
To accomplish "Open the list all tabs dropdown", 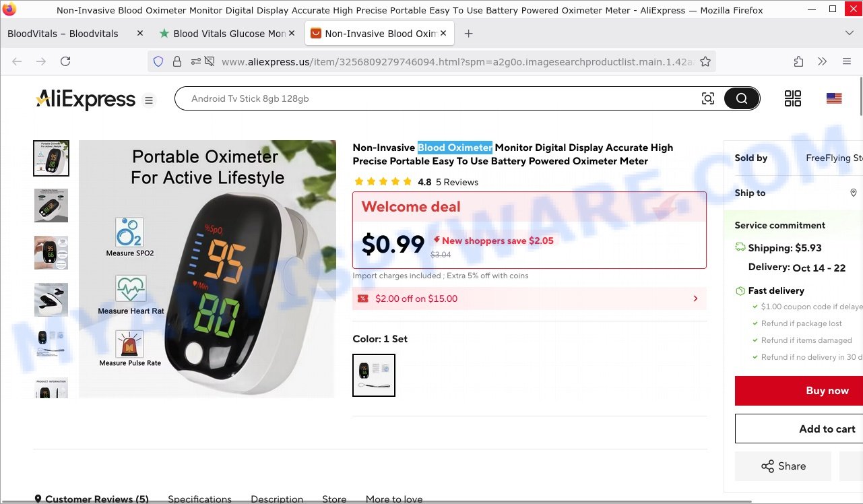I will pos(849,33).
